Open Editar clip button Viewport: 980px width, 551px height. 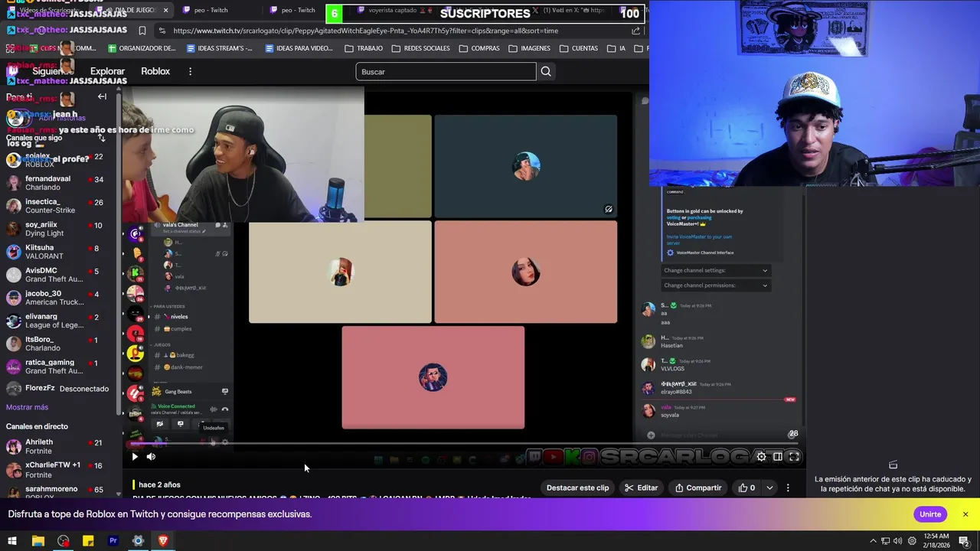[641, 487]
